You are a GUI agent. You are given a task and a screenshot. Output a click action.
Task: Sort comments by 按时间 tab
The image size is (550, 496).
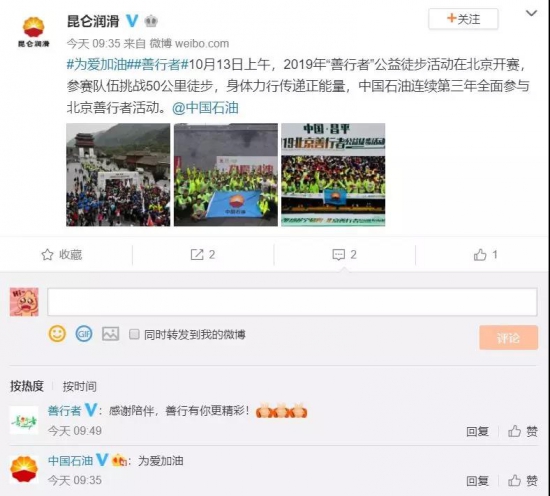click(80, 386)
